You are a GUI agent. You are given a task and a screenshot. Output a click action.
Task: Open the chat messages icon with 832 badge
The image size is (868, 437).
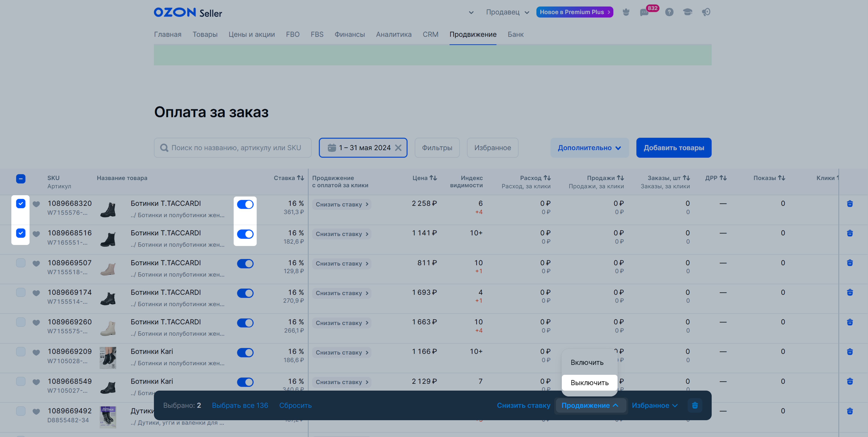[644, 13]
